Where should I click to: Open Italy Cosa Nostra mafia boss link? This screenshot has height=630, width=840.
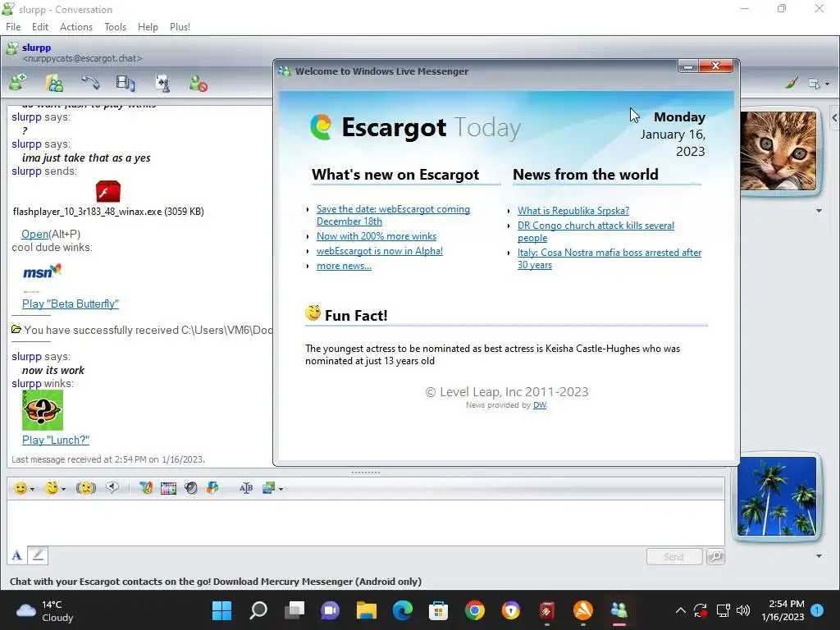[x=609, y=258]
